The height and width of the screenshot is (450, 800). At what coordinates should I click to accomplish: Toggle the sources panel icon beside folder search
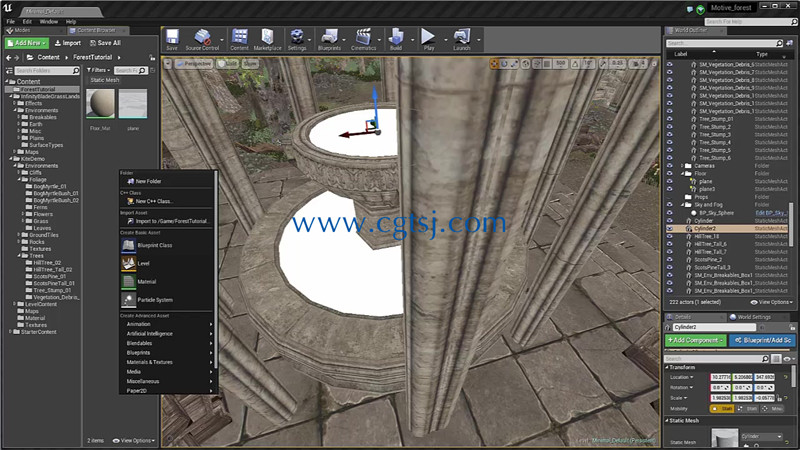[x=8, y=70]
